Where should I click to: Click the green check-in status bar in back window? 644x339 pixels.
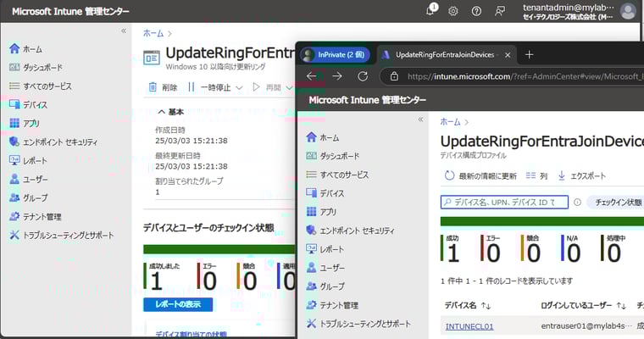point(219,249)
